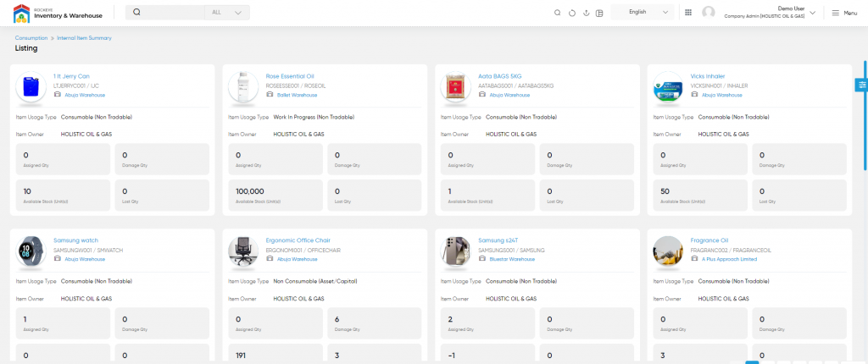This screenshot has height=364, width=868.
Task: Open the ALL search category dropdown
Action: (227, 13)
